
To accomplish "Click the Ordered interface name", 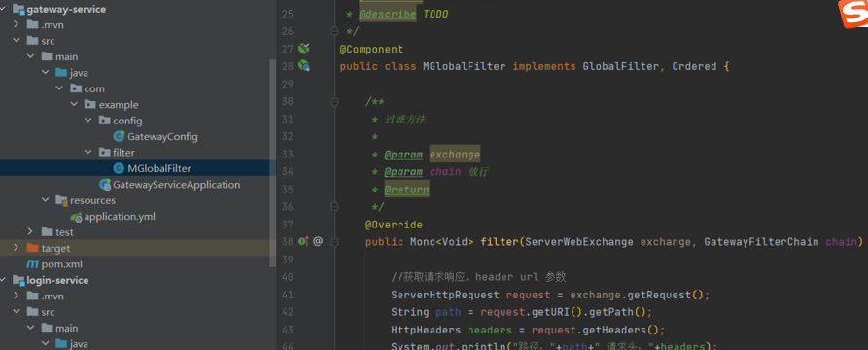I will [694, 66].
